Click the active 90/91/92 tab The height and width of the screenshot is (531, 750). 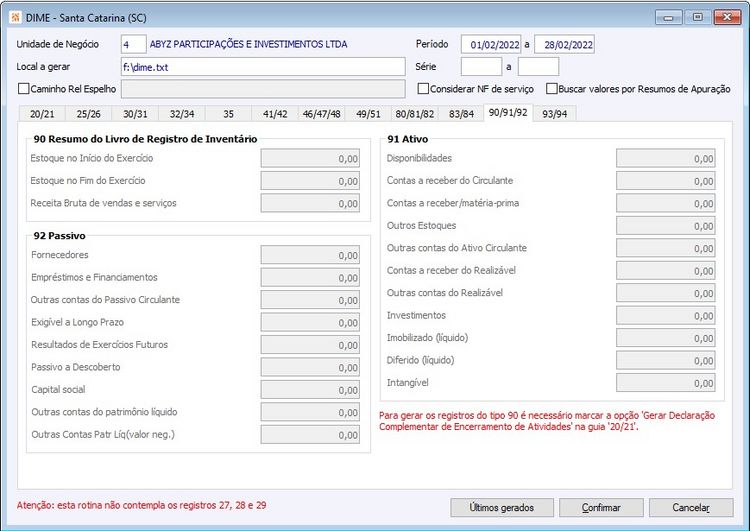tap(508, 112)
